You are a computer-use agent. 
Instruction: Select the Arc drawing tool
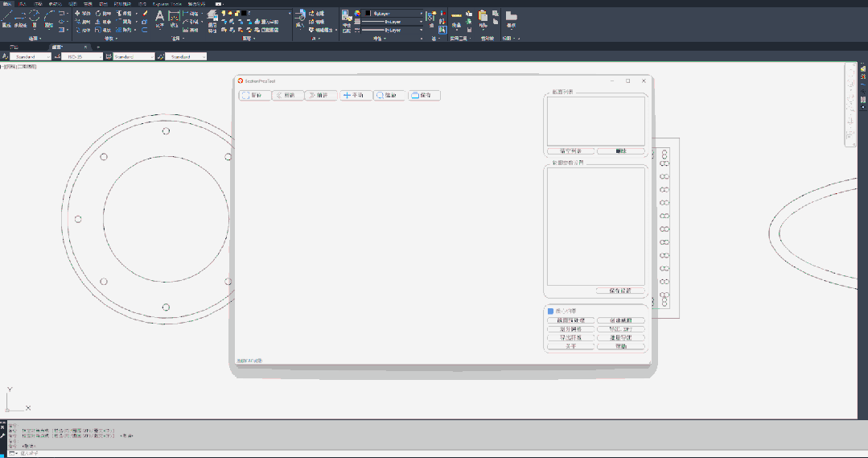[x=49, y=19]
